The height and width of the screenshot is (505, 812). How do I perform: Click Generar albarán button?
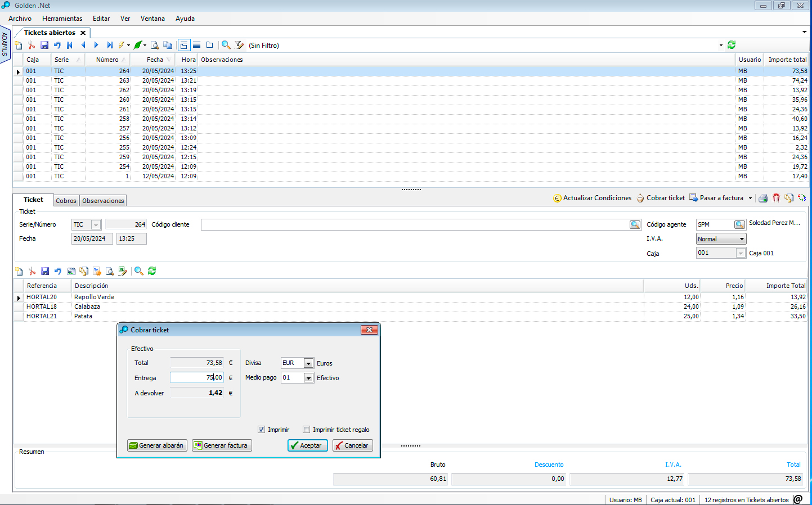(158, 445)
